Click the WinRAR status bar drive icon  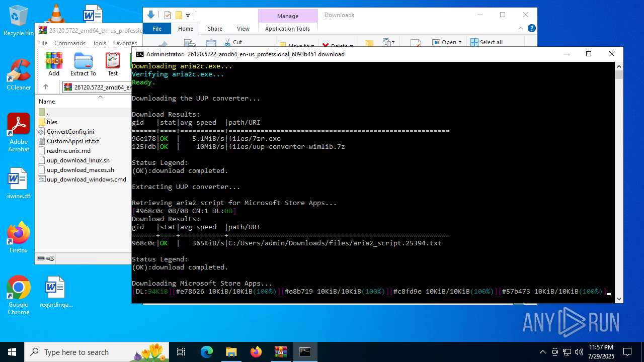pyautogui.click(x=41, y=258)
